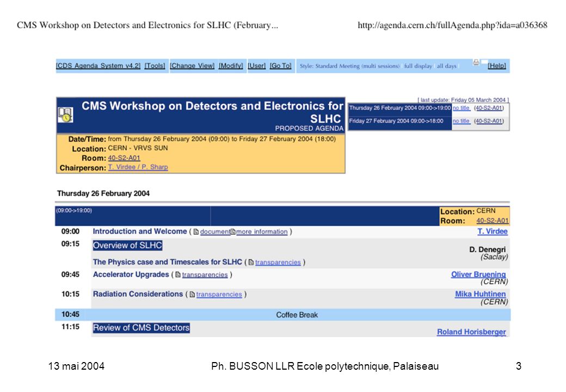Open transparencies for Radiation Considerations

pos(219,295)
